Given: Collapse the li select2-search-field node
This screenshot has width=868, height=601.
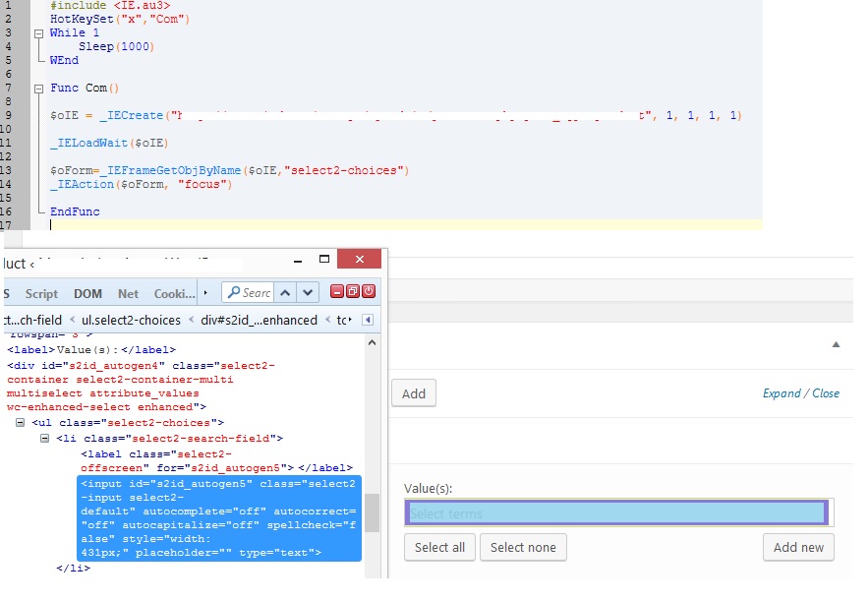Looking at the screenshot, I should [45, 438].
